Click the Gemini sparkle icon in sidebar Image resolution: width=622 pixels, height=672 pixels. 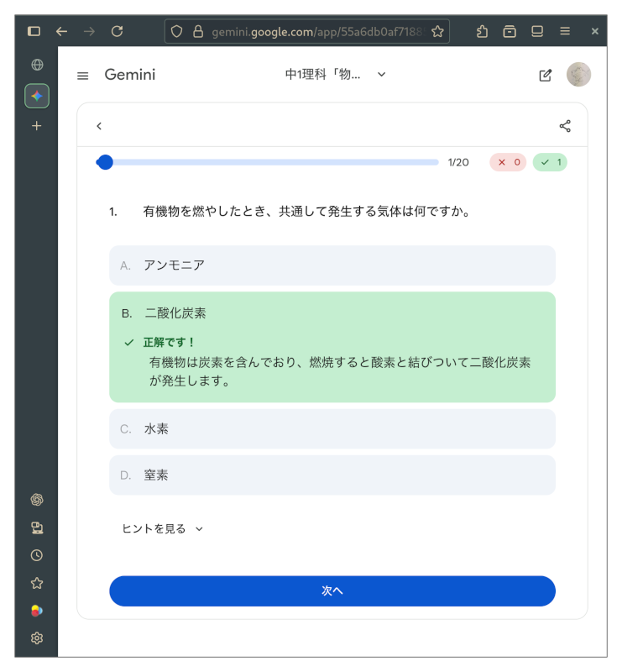tap(37, 96)
